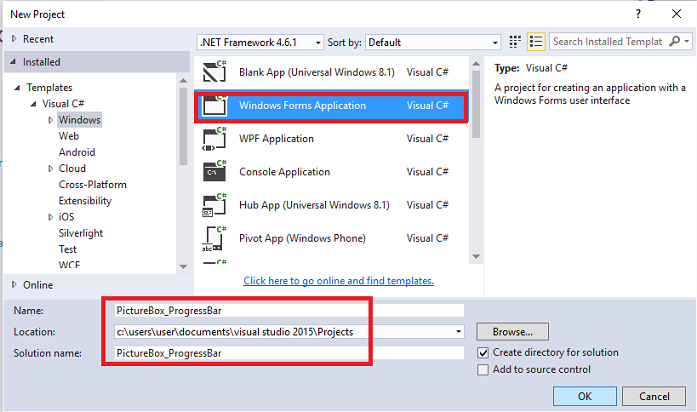Collapse the Visual C# tree node
Screen dimensions: 697x412
[x=33, y=104]
